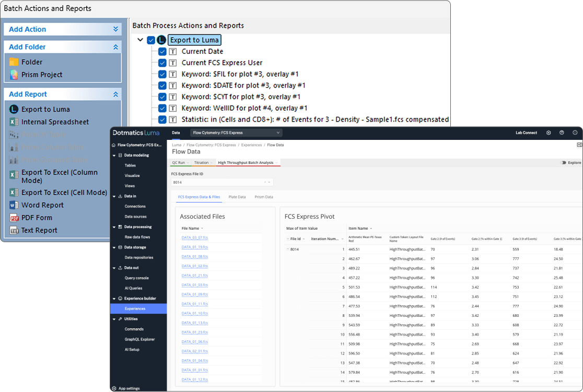The width and height of the screenshot is (583, 392).
Task: Click the yellow Folder icon
Action: tap(14, 62)
